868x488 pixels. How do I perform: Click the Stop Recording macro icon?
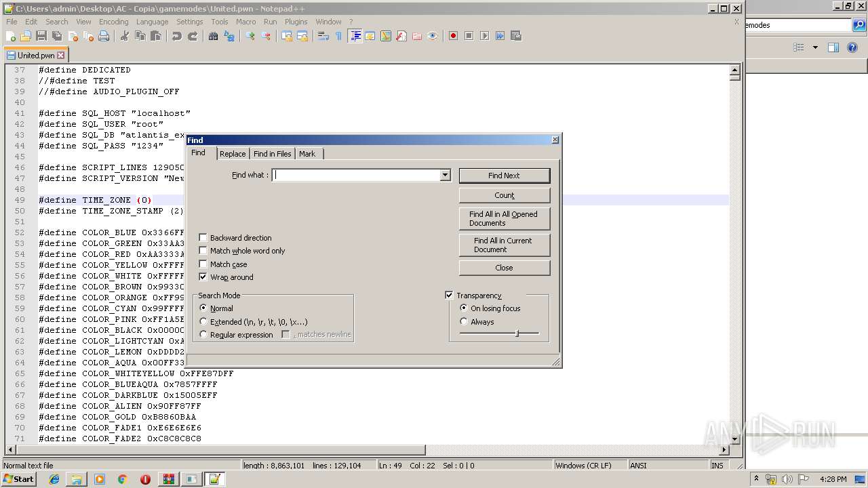469,36
